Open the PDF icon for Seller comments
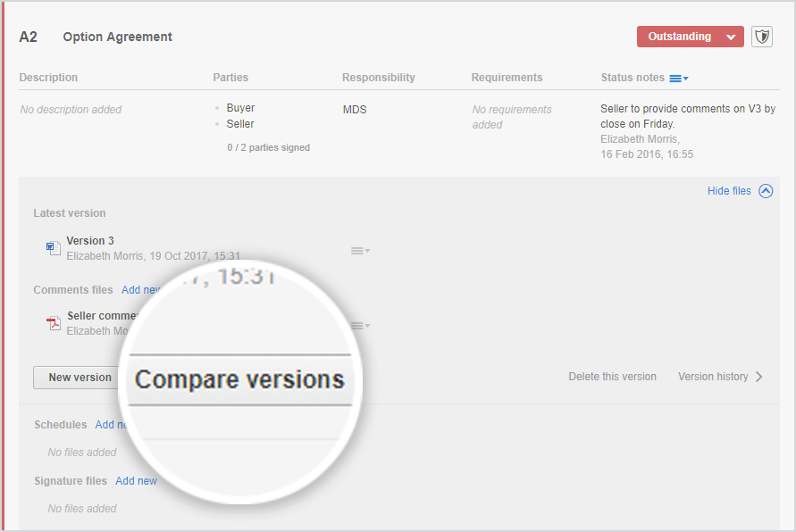 [54, 323]
